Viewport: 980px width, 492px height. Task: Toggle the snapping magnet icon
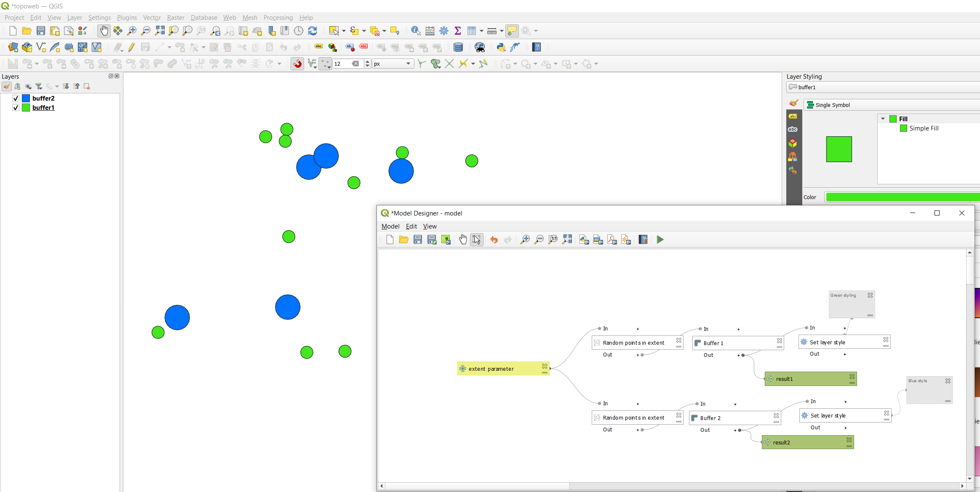click(x=297, y=64)
